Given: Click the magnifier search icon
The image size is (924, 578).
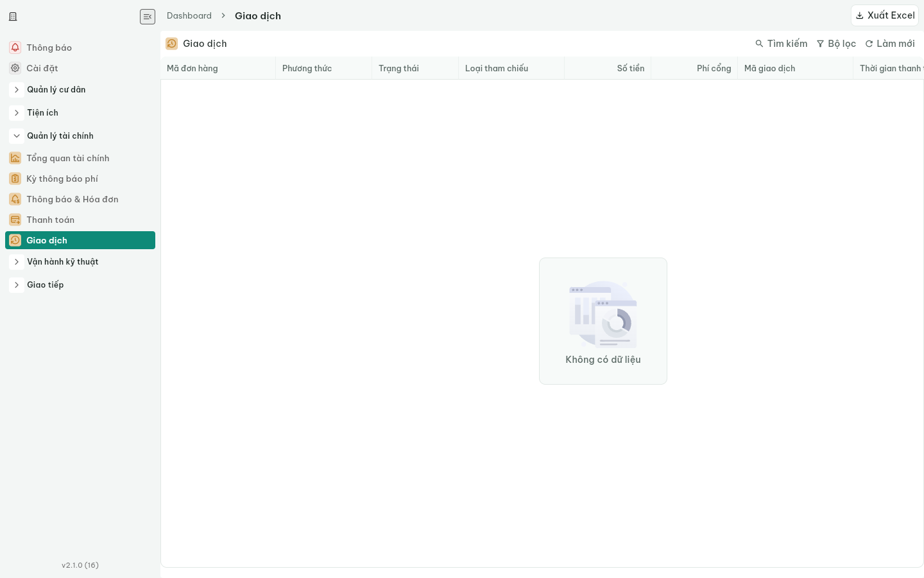Looking at the screenshot, I should pos(759,44).
